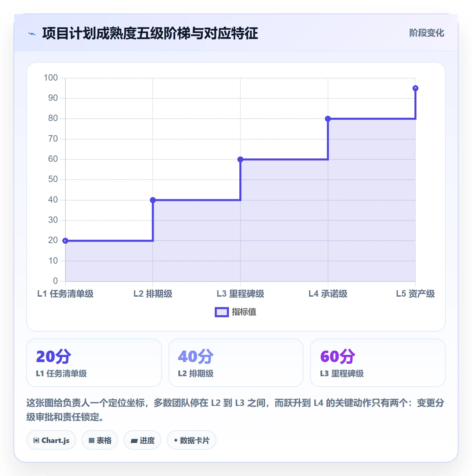
Task: Click the L5 data point at value 95
Action: pos(415,88)
